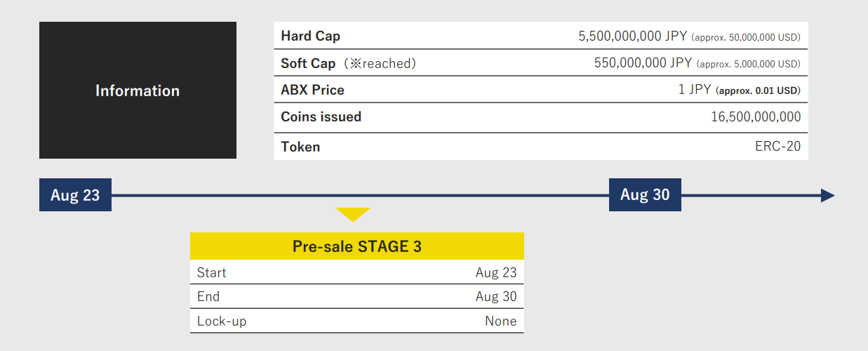Click the Hard Cap row label
The height and width of the screenshot is (351, 868).
(311, 36)
